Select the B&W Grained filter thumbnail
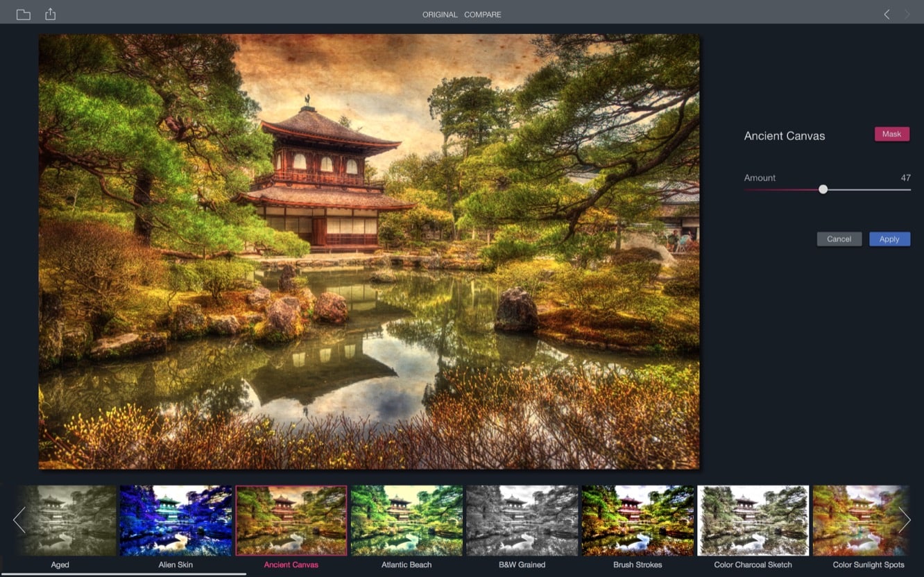The image size is (924, 577). pyautogui.click(x=522, y=520)
